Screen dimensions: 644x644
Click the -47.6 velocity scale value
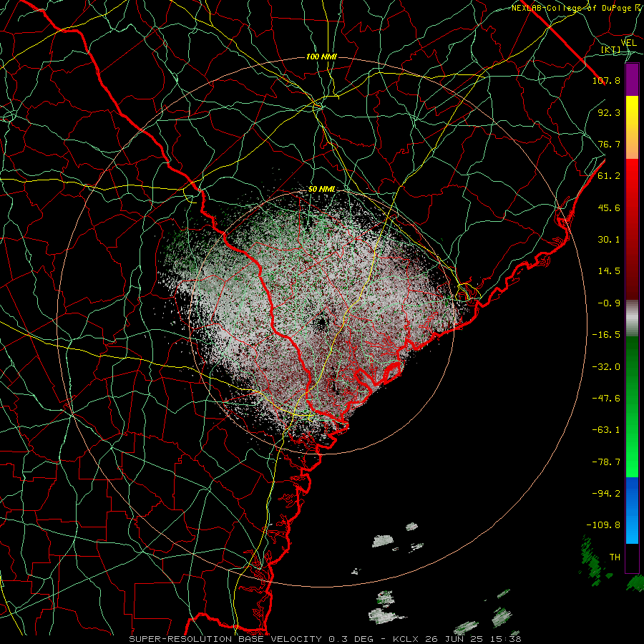point(606,399)
